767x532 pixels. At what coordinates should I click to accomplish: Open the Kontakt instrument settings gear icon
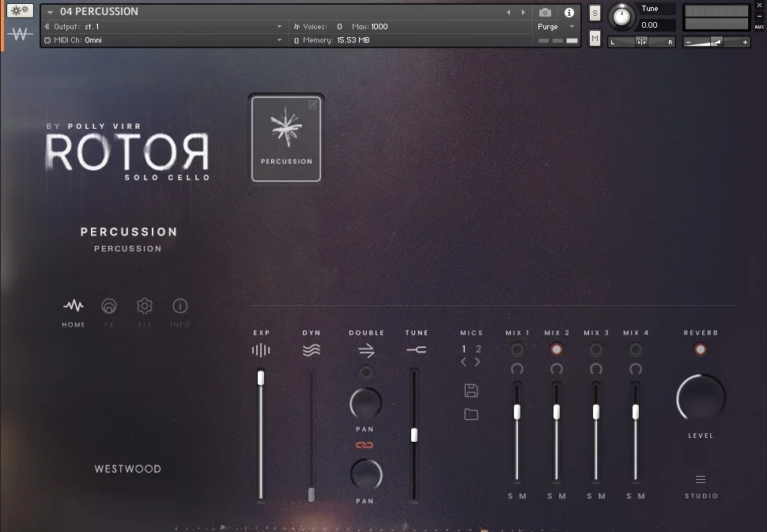20,10
